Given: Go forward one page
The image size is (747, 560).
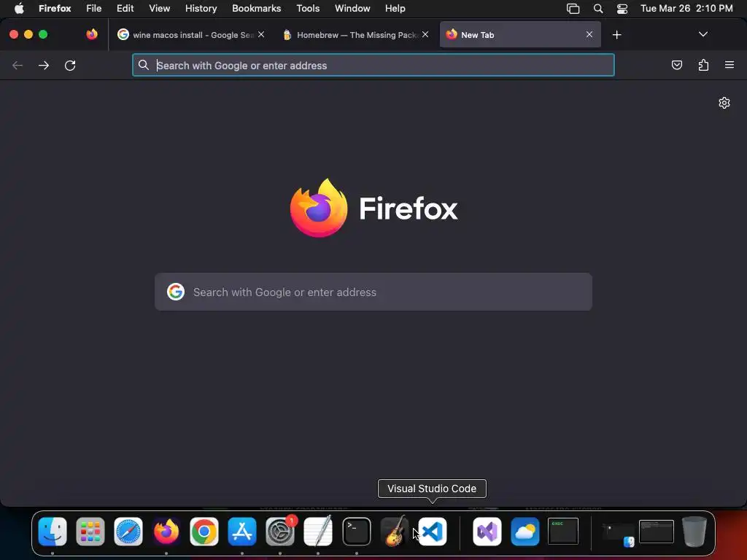Looking at the screenshot, I should pos(44,65).
